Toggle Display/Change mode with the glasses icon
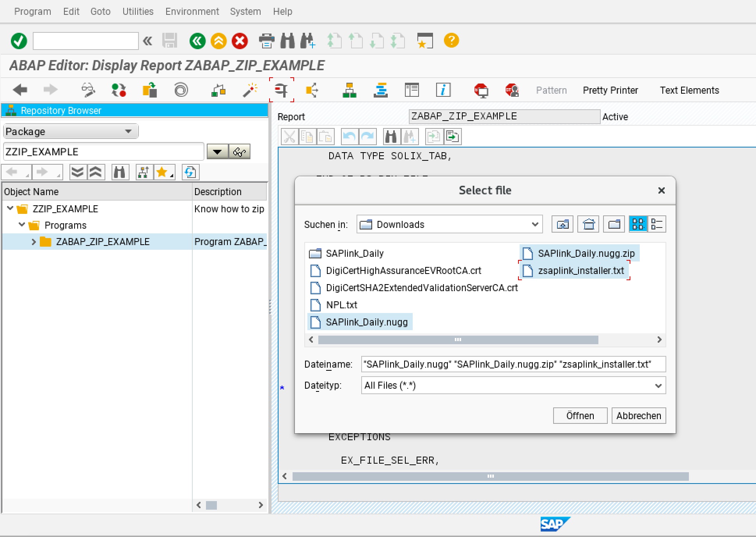This screenshot has height=537, width=756. [x=88, y=90]
